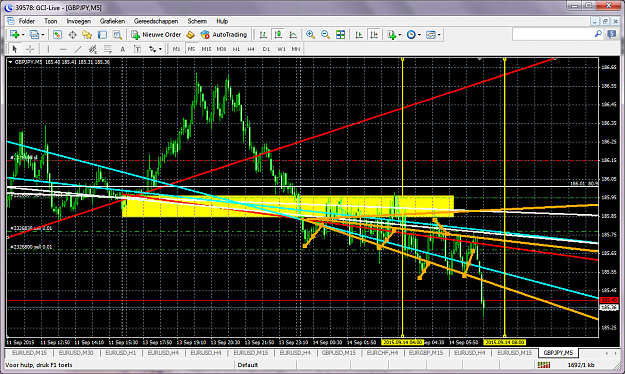625x374 pixels.
Task: Expand the Periodicity dropdown arrow
Action: click(x=419, y=35)
